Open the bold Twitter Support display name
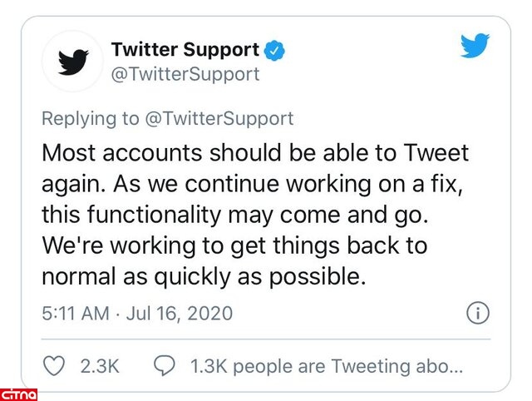Image resolution: width=532 pixels, height=401 pixels. pyautogui.click(x=185, y=50)
